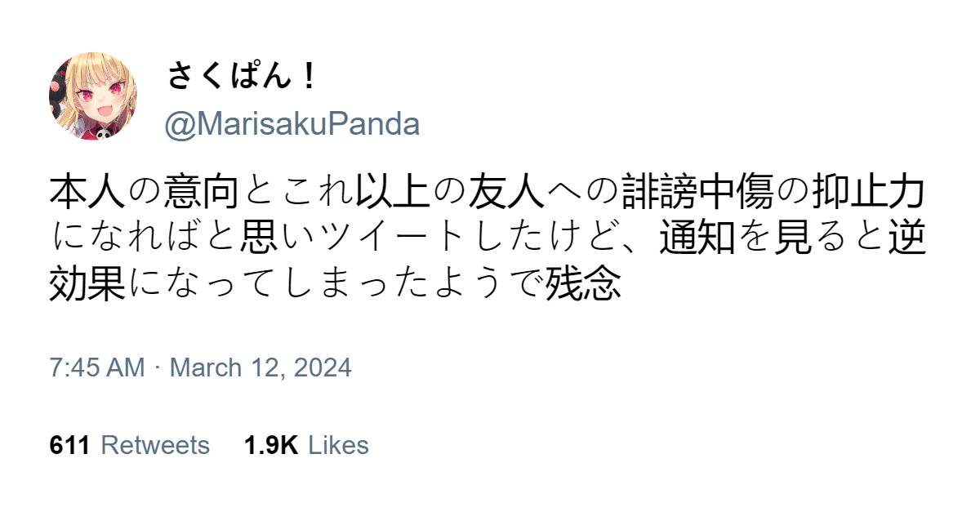The height and width of the screenshot is (512, 980).
Task: Click the tweet's first line starting 本人の意向
Action: click(x=488, y=193)
